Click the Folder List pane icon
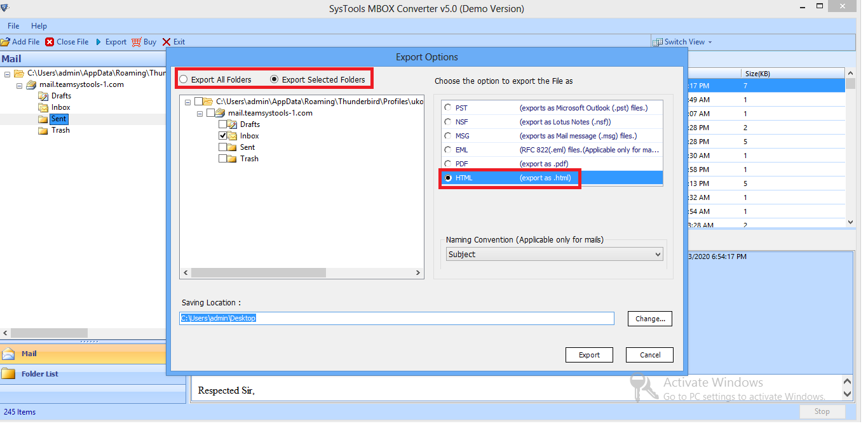Viewport: 868px width, 426px height. [8, 374]
